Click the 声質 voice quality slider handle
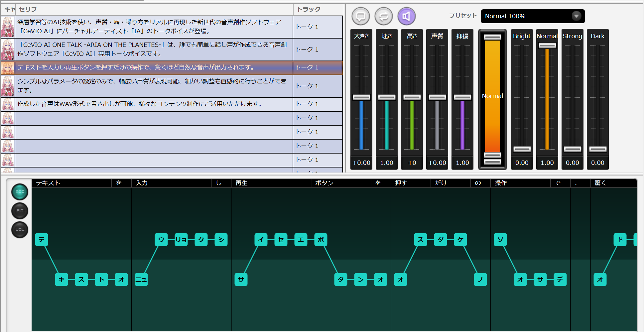 tap(437, 97)
